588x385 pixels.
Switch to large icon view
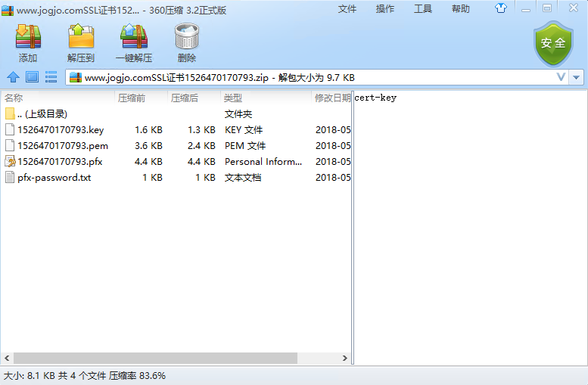(32, 77)
